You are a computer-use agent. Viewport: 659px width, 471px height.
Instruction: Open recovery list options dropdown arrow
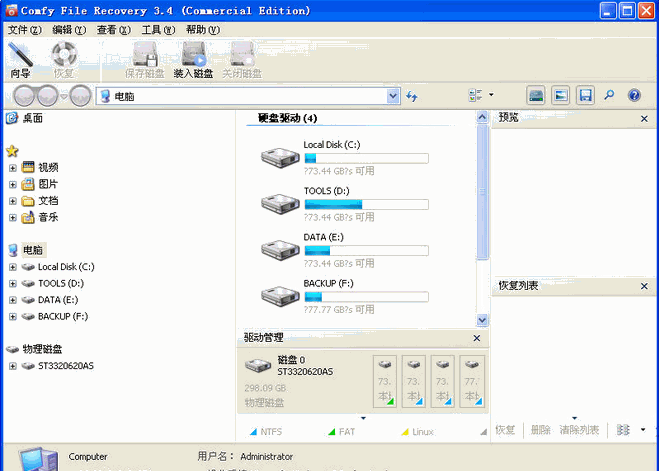pyautogui.click(x=643, y=429)
